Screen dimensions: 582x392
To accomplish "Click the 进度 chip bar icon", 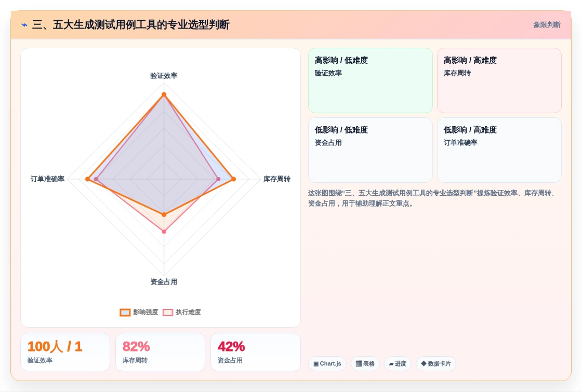I will tap(391, 364).
